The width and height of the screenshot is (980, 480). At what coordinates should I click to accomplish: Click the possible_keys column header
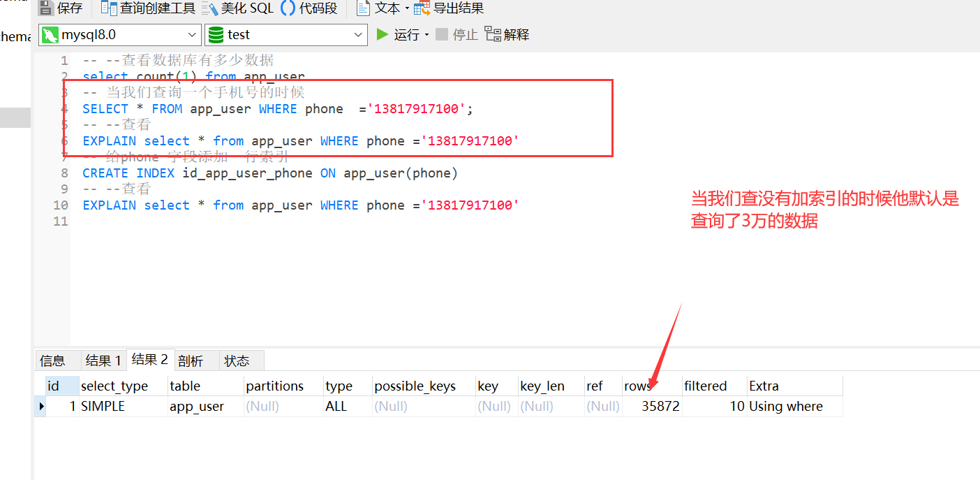click(424, 386)
